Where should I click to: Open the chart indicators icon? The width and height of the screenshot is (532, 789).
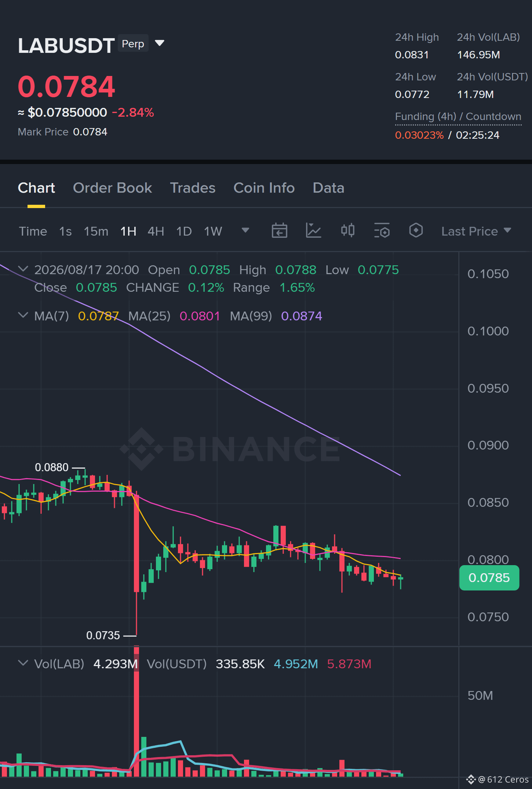click(313, 231)
